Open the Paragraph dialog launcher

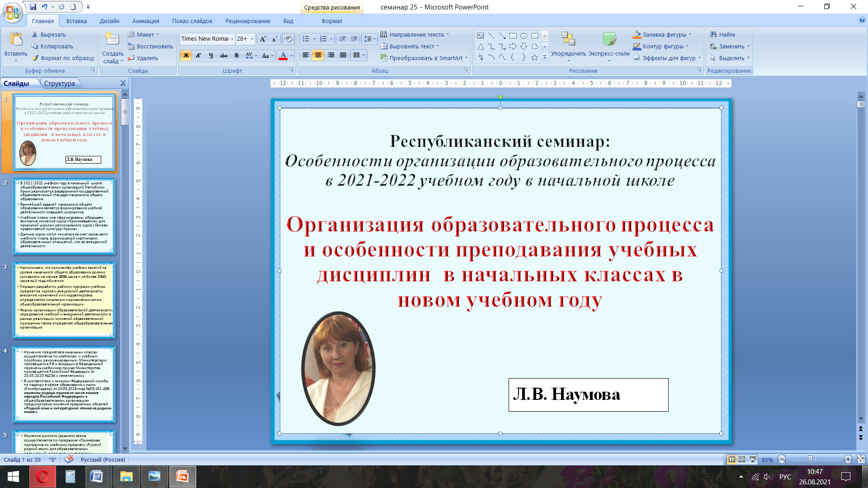pos(466,70)
